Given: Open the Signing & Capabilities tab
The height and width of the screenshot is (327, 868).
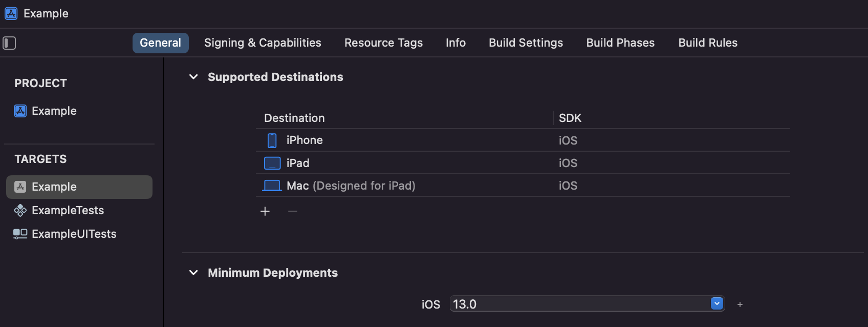Looking at the screenshot, I should (263, 43).
